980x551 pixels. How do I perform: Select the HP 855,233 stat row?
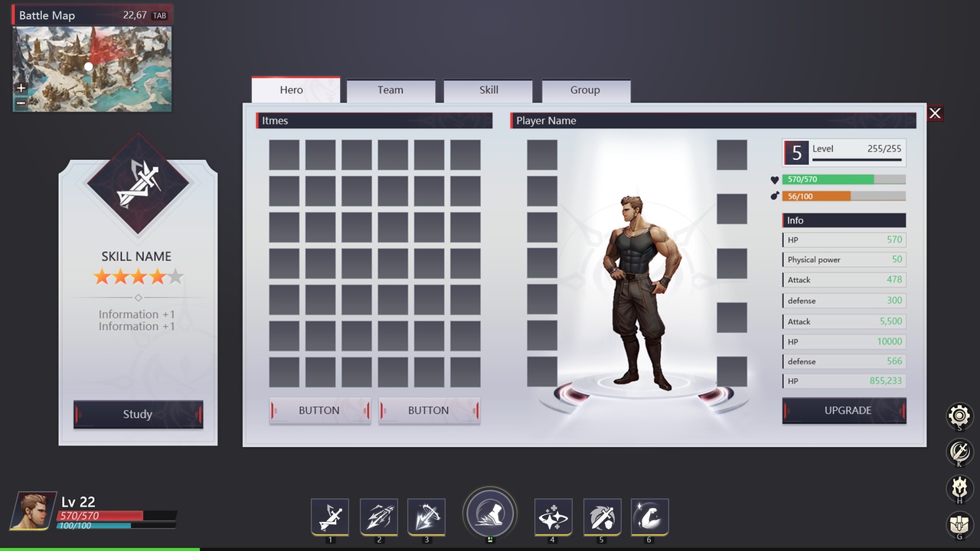[x=844, y=381]
